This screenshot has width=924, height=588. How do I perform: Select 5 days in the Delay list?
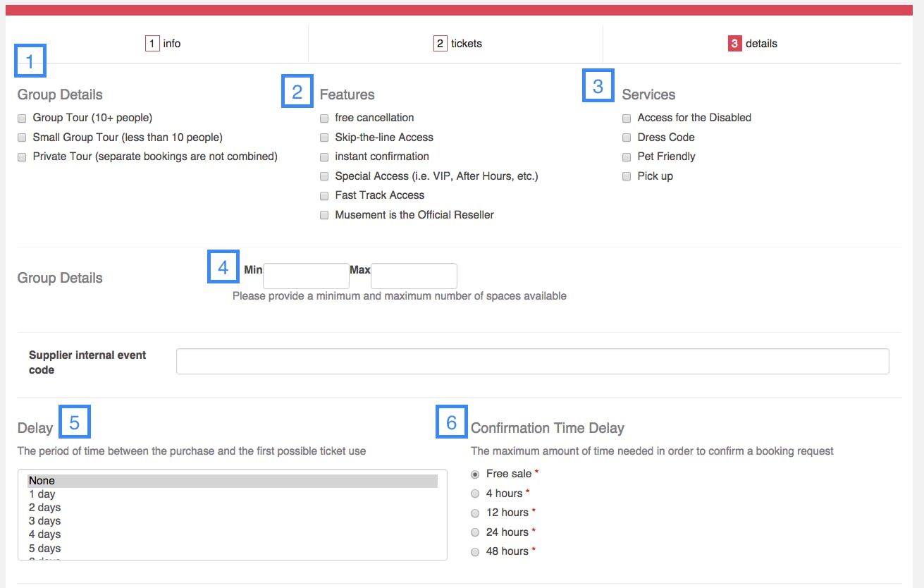point(233,548)
